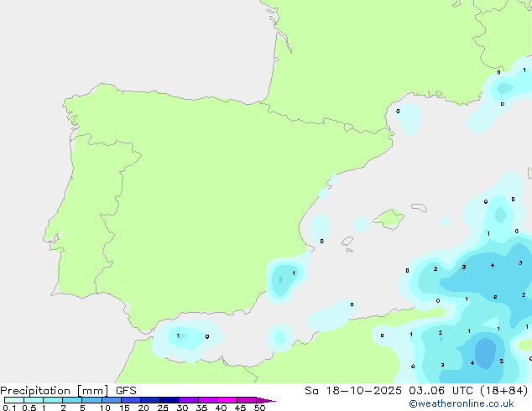Click the 20–25 mm legend color box

coord(149,400)
